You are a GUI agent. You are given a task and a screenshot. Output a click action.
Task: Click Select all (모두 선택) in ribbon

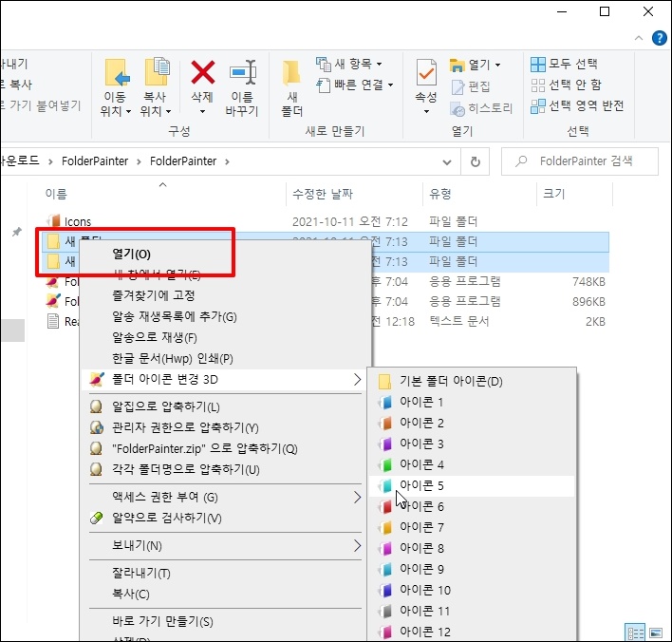pos(564,64)
